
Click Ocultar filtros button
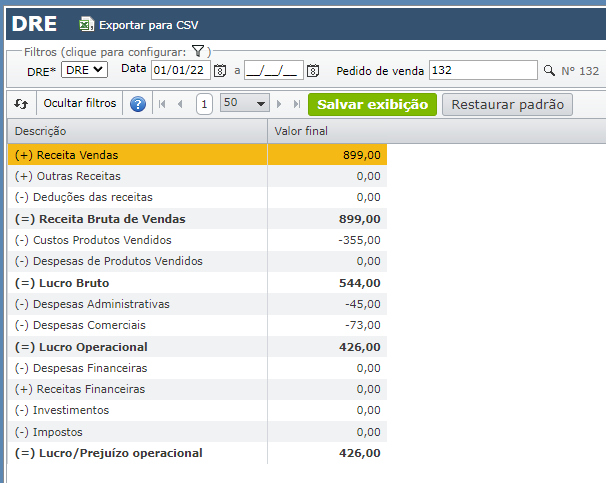(80, 103)
